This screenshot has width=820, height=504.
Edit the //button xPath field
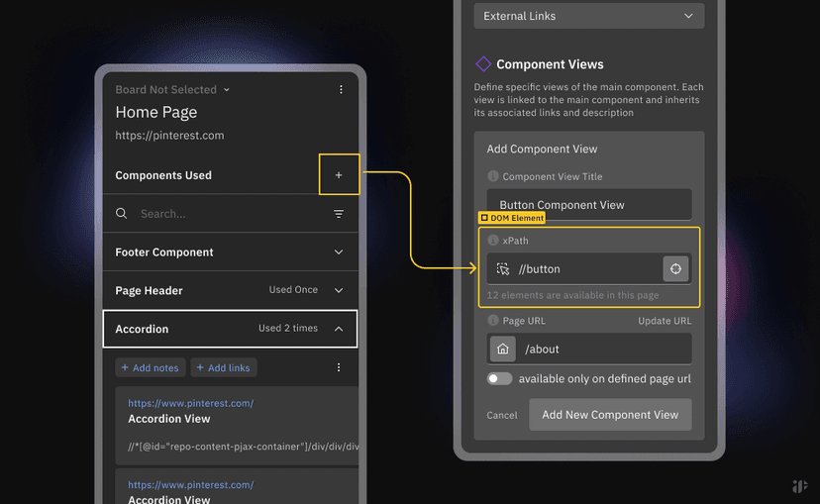point(589,268)
